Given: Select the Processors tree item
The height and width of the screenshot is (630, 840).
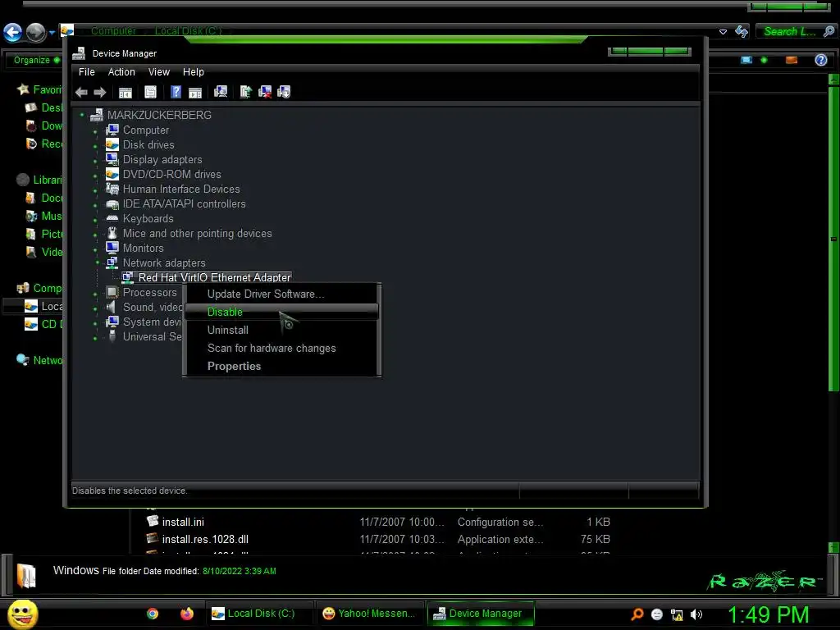Looking at the screenshot, I should (x=149, y=293).
